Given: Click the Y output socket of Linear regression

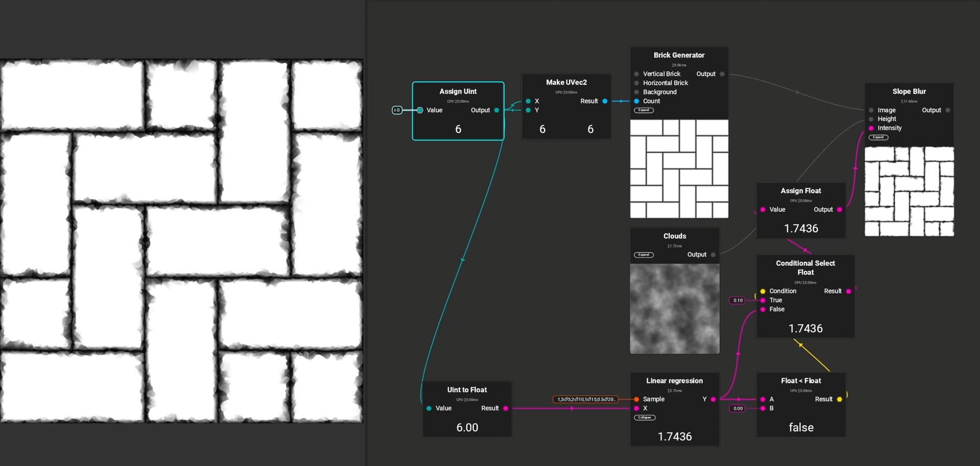Looking at the screenshot, I should click(713, 399).
